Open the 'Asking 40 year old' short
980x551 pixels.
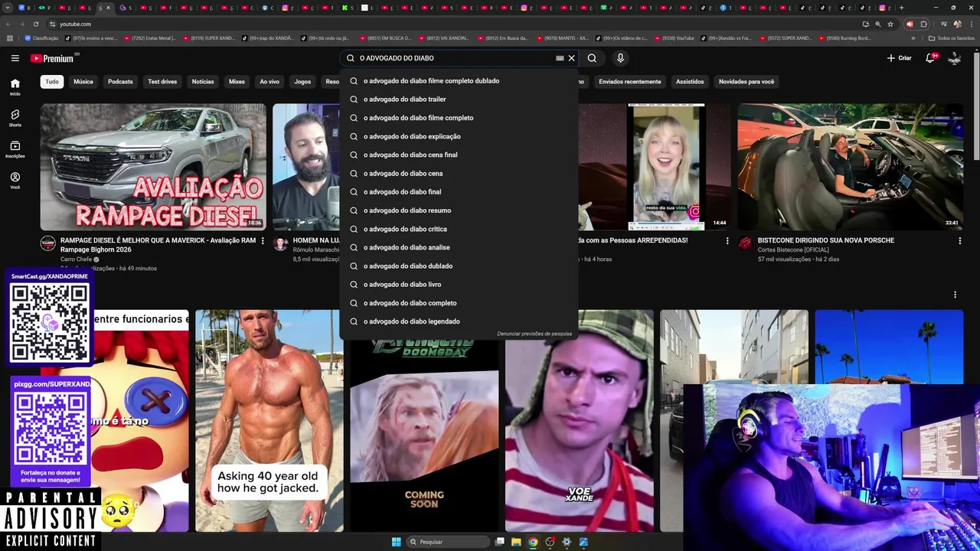269,420
